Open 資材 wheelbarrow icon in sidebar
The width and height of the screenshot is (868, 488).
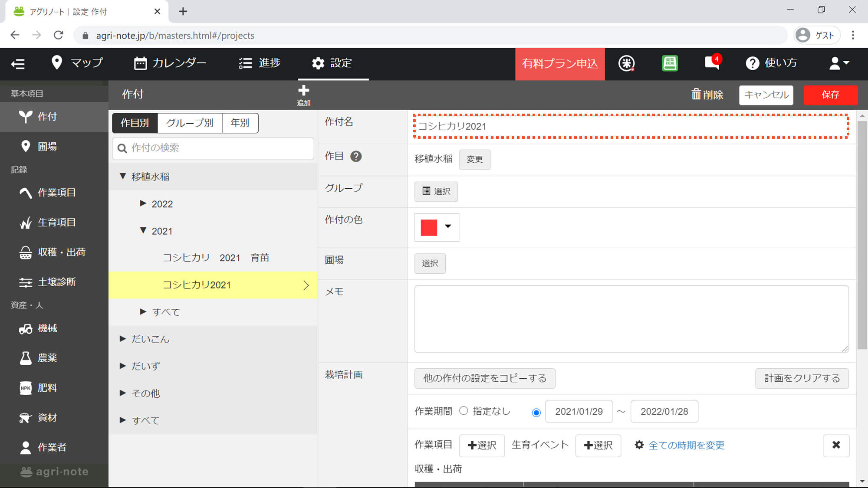pyautogui.click(x=54, y=418)
